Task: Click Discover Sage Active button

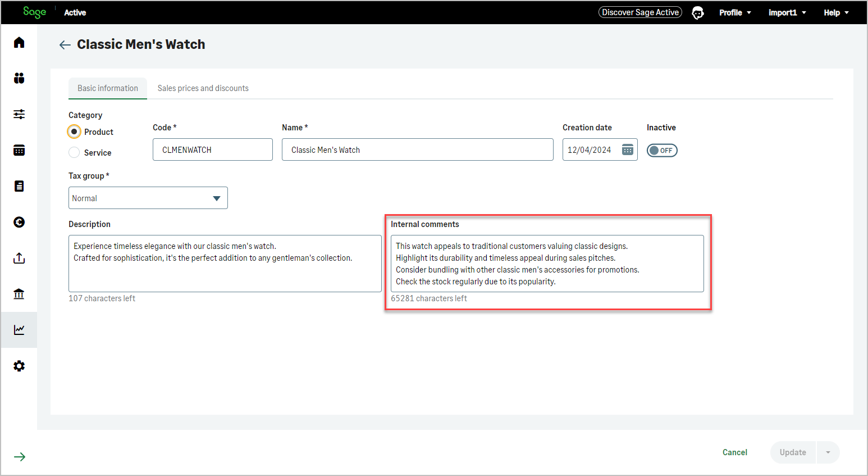Action: (640, 12)
